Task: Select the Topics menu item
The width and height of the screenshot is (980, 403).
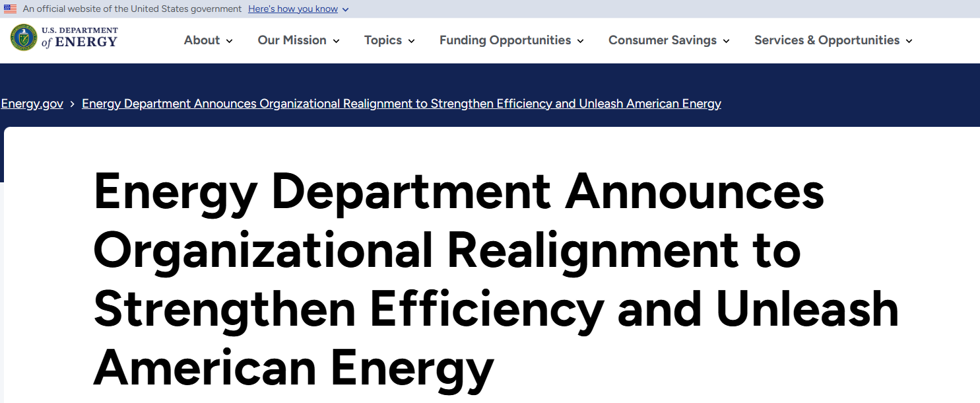Action: [x=383, y=40]
